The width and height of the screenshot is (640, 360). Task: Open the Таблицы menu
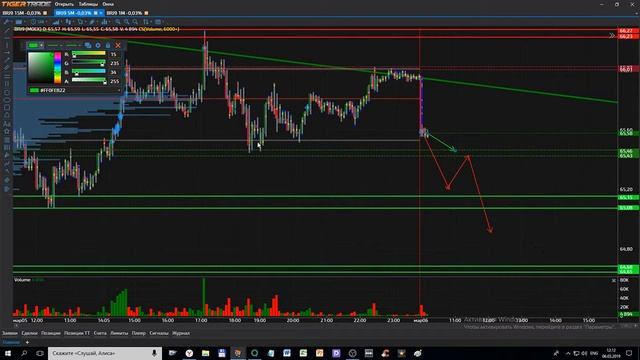[x=88, y=4]
